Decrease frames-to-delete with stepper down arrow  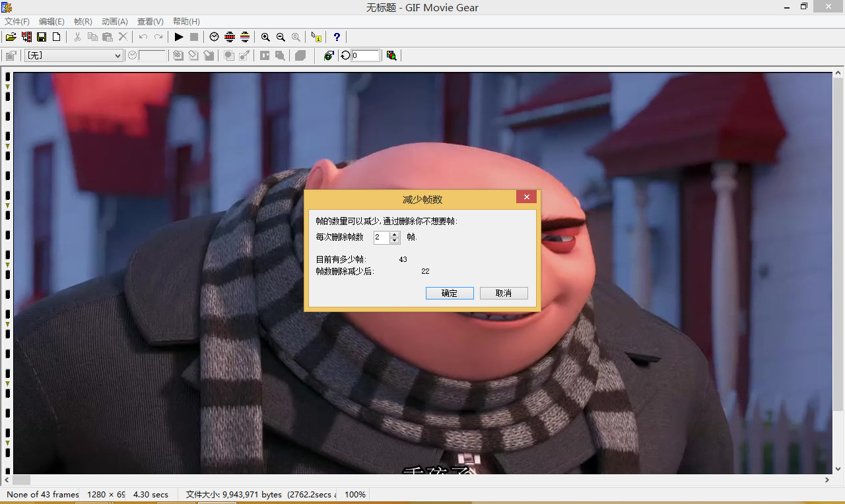(x=395, y=241)
